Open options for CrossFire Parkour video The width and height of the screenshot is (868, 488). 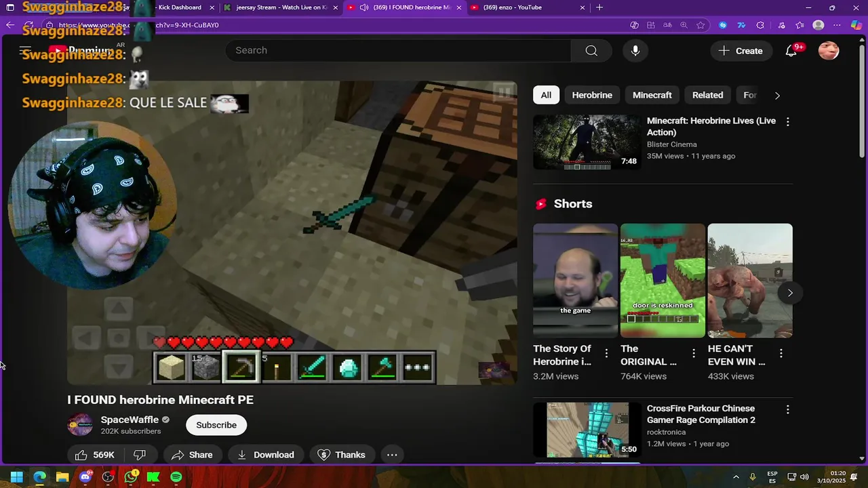click(787, 410)
